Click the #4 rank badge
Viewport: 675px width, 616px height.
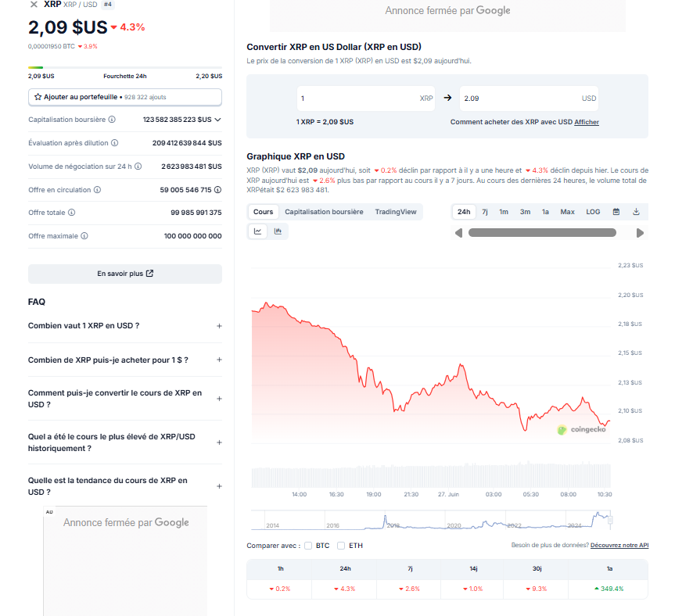click(x=108, y=5)
